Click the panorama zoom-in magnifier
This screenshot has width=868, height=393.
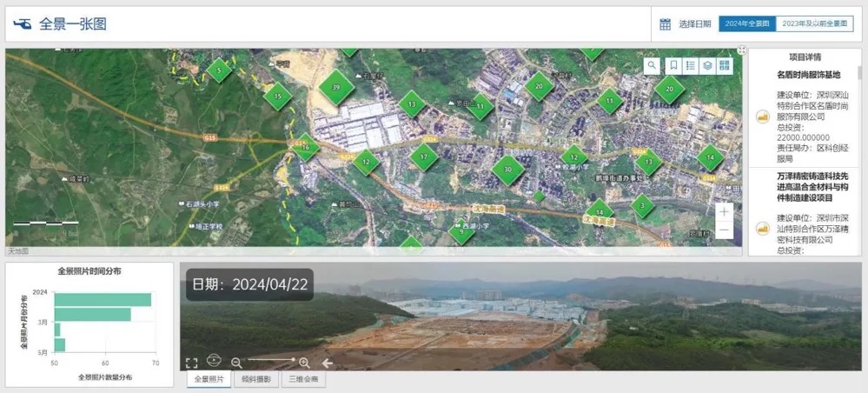pyautogui.click(x=304, y=363)
